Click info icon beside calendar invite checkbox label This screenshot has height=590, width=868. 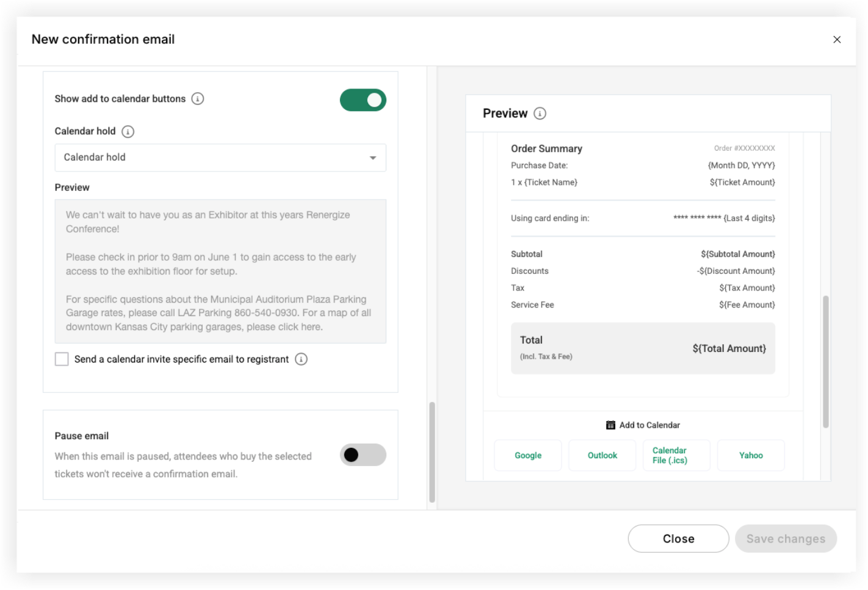click(x=301, y=359)
